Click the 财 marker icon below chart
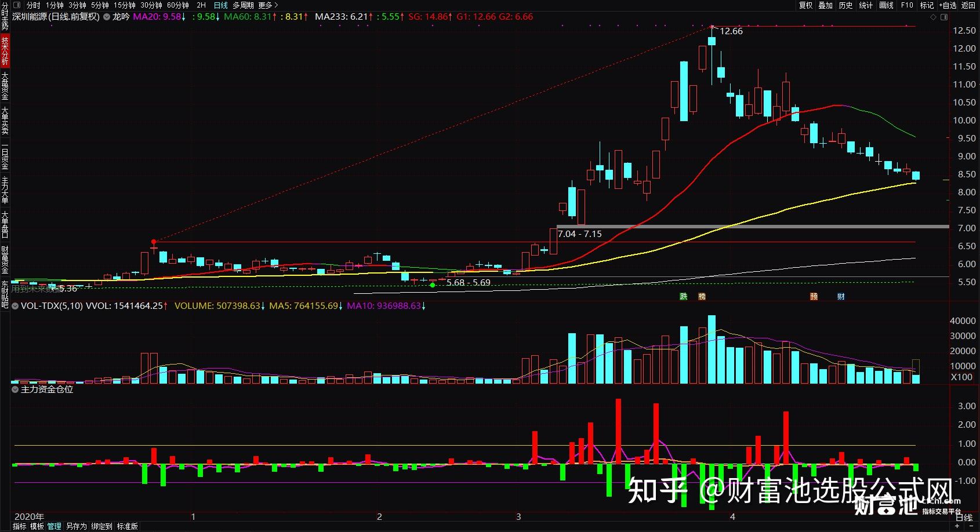Image resolution: width=980 pixels, height=532 pixels. tap(841, 297)
